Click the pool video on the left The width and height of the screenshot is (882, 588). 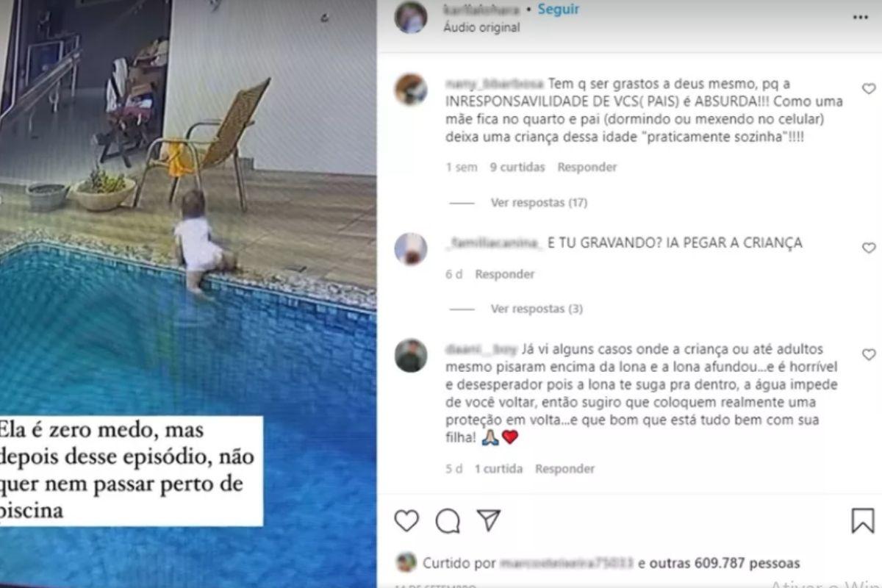(x=188, y=294)
